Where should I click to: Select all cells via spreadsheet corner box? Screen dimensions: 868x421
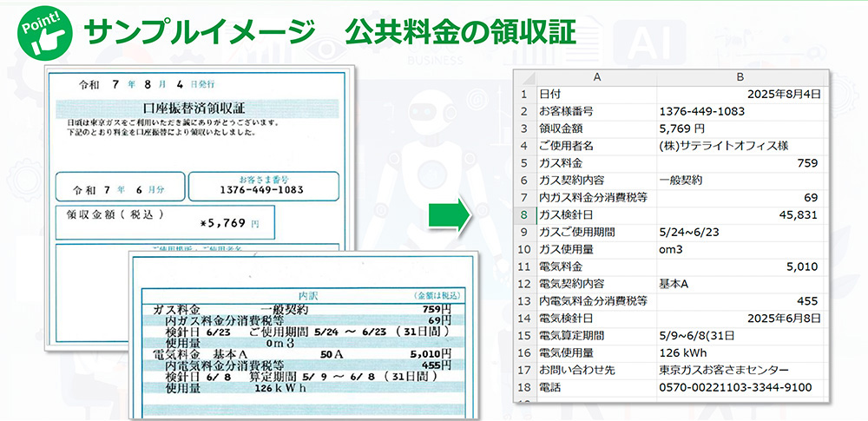pyautogui.click(x=523, y=77)
